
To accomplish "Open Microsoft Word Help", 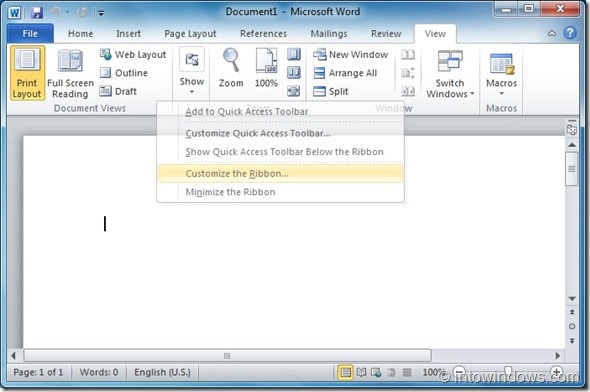I will click(x=570, y=33).
